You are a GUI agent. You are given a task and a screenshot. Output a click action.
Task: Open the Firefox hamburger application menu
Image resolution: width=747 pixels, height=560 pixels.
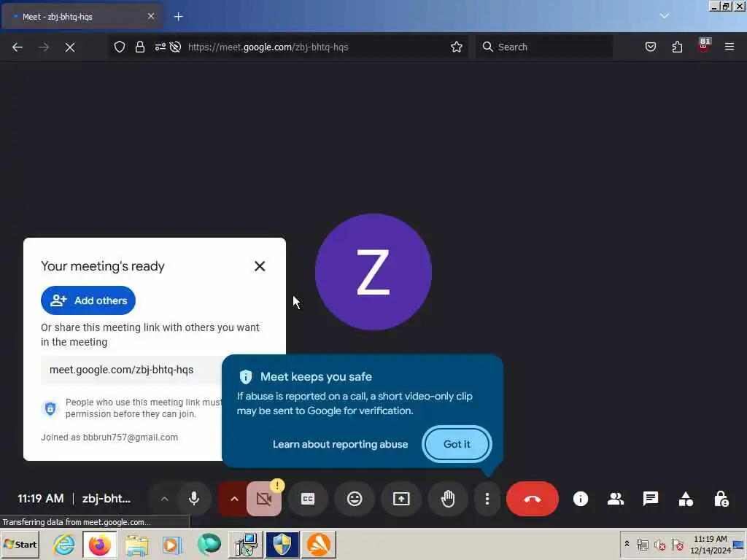click(729, 47)
